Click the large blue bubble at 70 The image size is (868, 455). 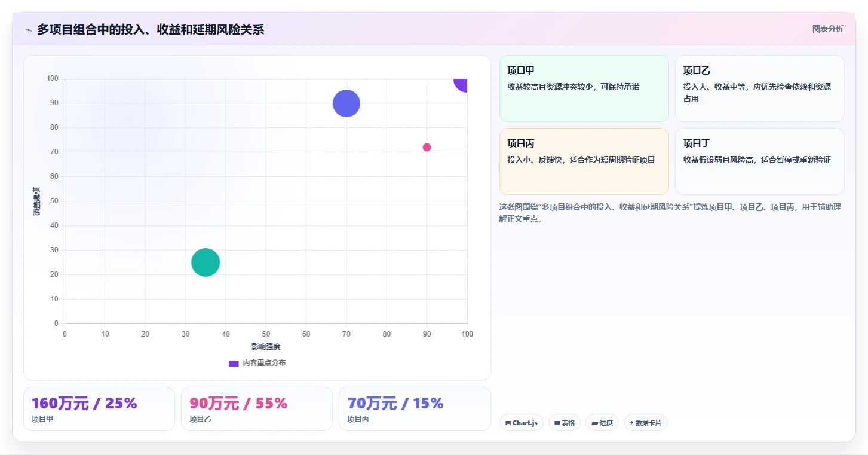pos(346,103)
